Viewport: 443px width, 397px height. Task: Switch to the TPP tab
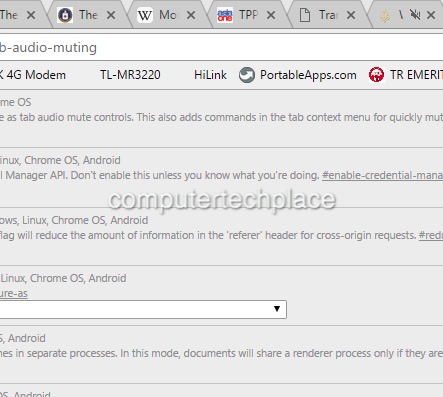click(x=248, y=15)
